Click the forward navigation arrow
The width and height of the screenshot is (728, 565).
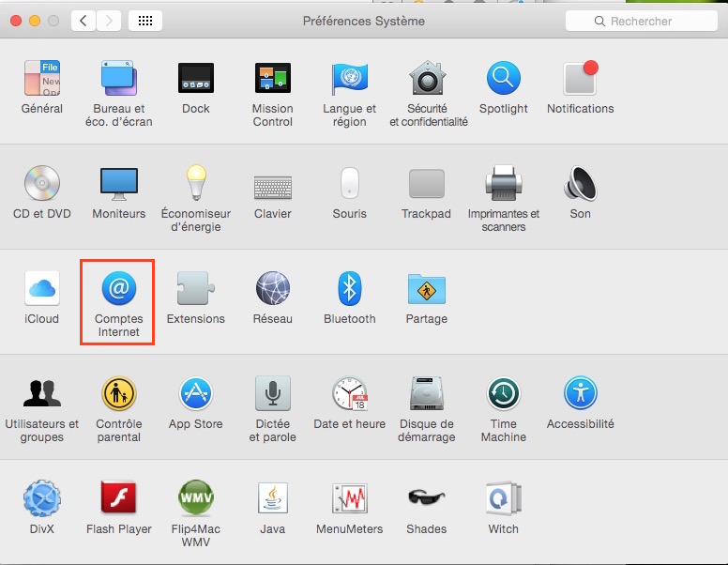109,21
